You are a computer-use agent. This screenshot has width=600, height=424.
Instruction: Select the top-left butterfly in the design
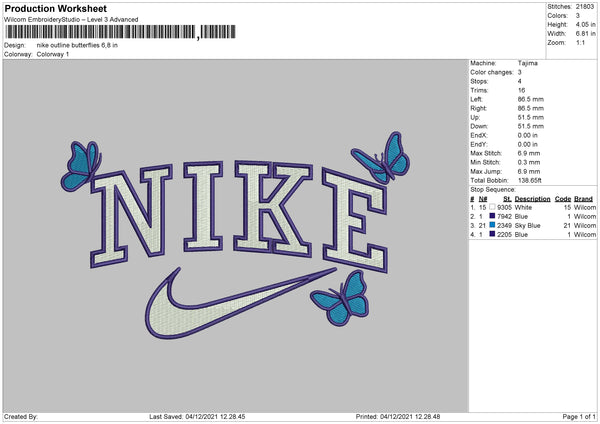81,165
